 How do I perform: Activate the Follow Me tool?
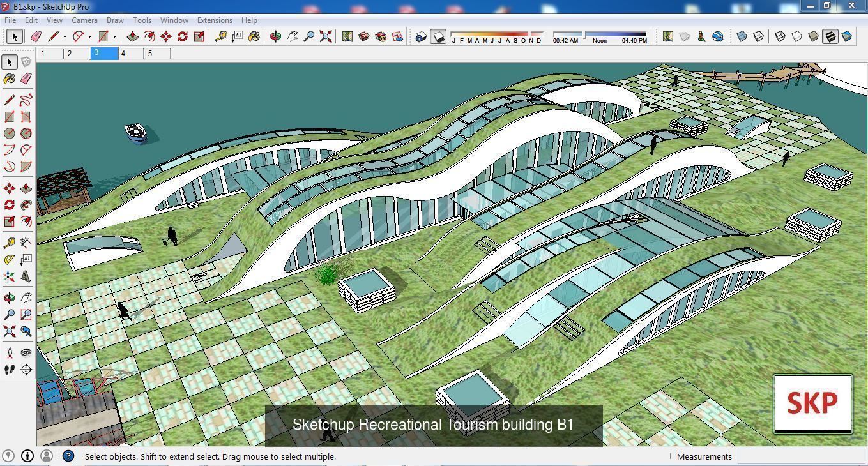(x=26, y=205)
